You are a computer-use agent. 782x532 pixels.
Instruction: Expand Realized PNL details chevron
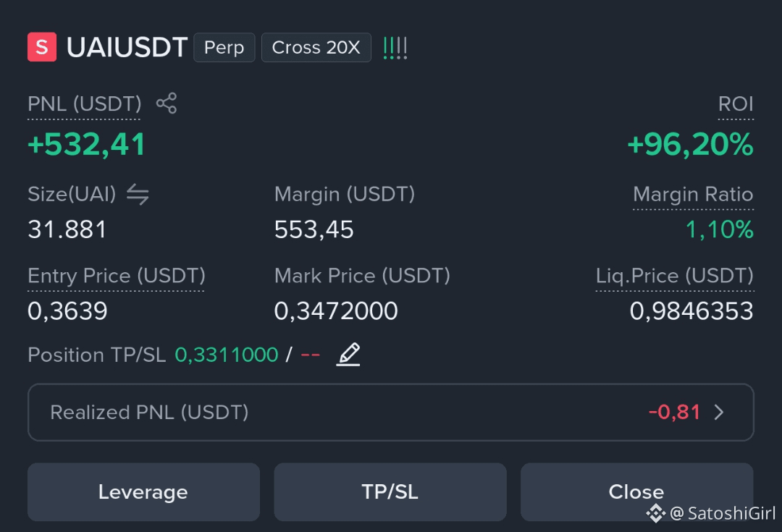coord(719,413)
